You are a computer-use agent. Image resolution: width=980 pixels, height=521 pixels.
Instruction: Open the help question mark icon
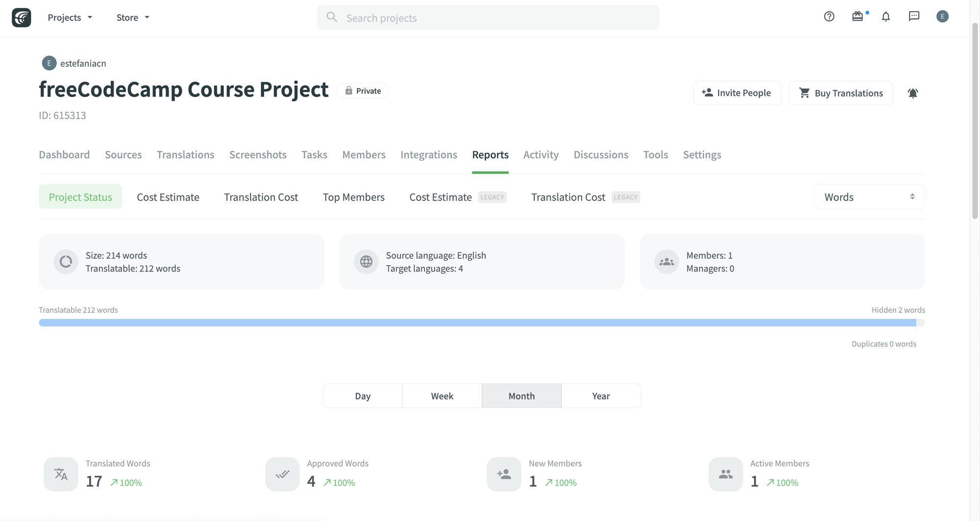[829, 17]
